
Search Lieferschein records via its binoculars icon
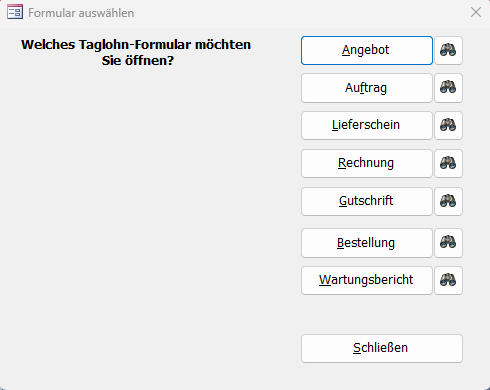(x=448, y=126)
